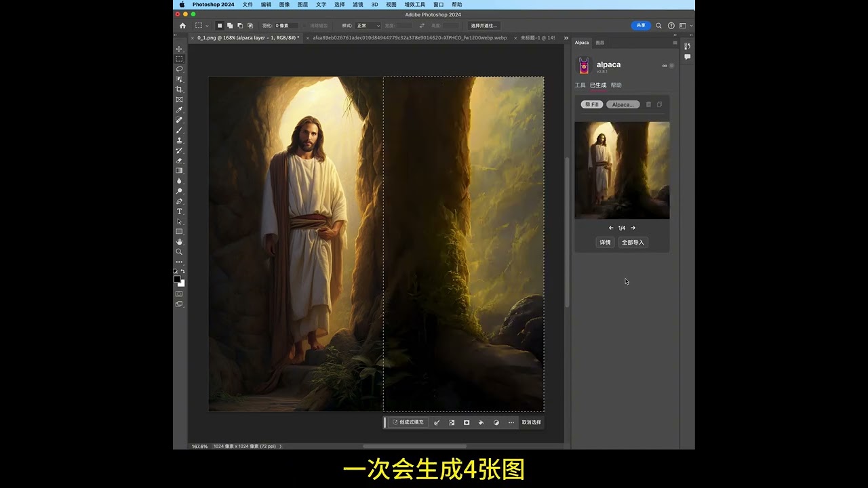Viewport: 868px width, 488px height.
Task: Switch to the 已生成 tab
Action: [598, 85]
